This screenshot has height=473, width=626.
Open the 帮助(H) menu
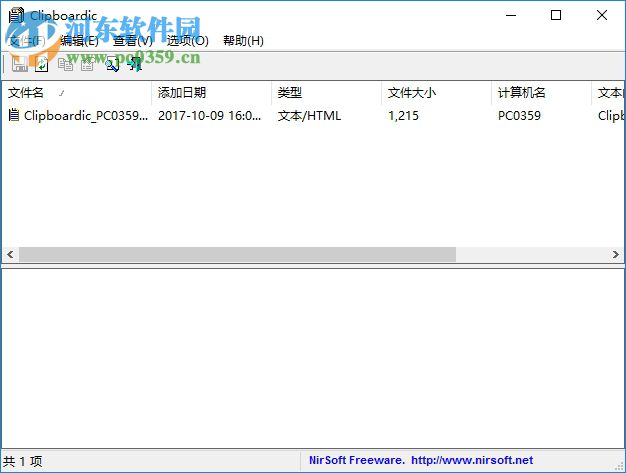pyautogui.click(x=243, y=40)
